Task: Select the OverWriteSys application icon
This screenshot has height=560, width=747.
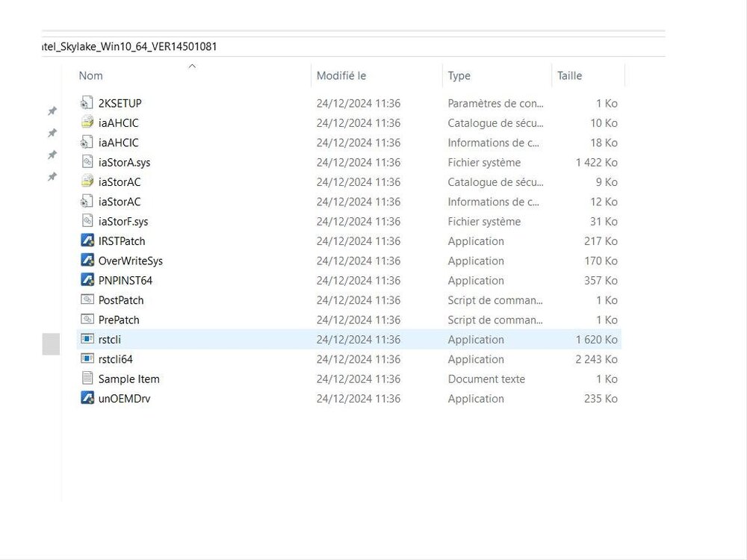Action: point(87,261)
